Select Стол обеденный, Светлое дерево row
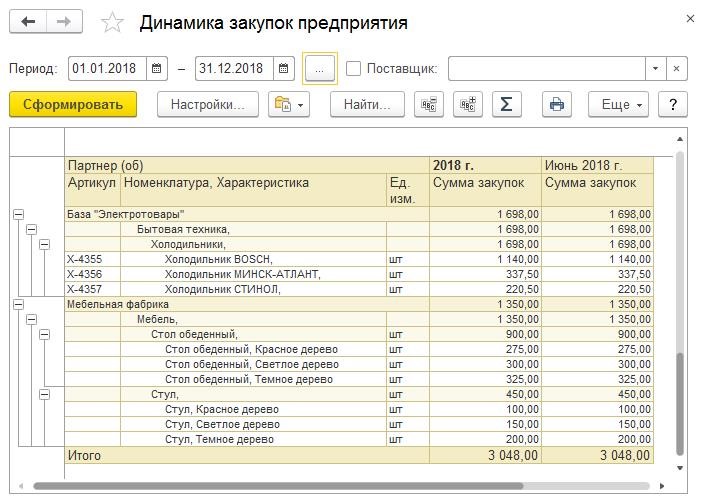 359,365
